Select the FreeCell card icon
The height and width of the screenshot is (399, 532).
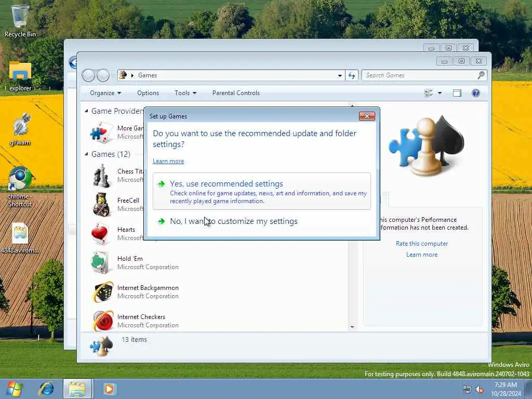(x=101, y=205)
